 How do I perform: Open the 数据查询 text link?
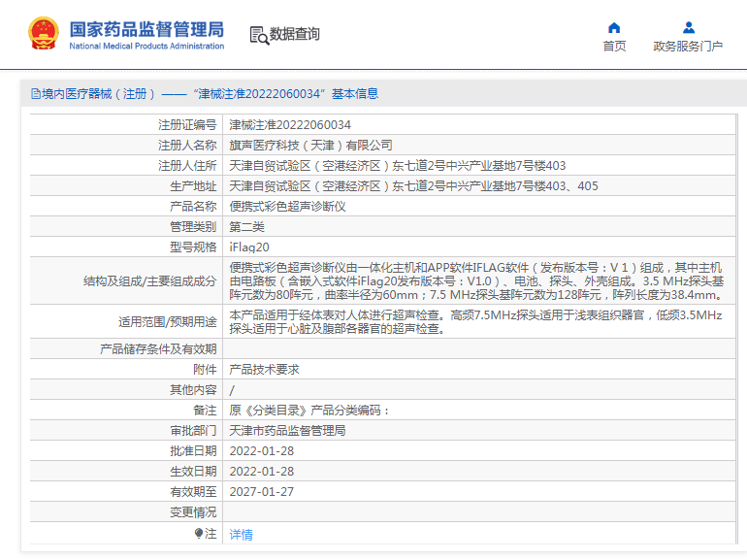(295, 34)
